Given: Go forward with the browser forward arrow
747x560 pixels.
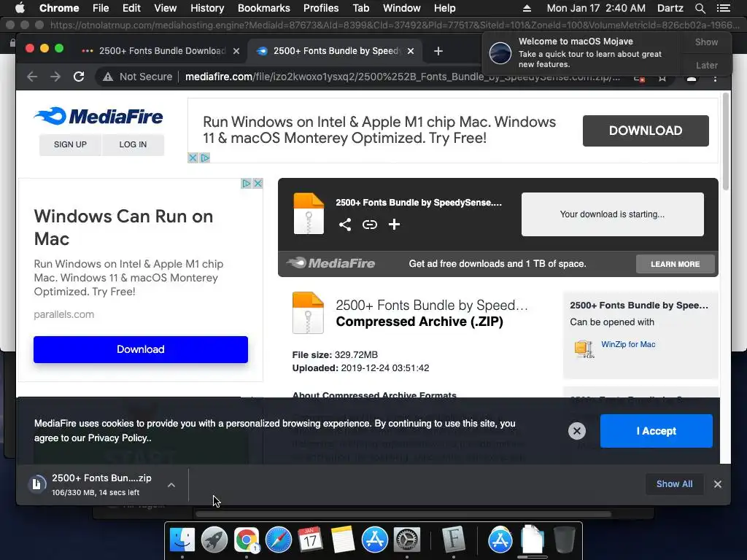Looking at the screenshot, I should pyautogui.click(x=55, y=77).
